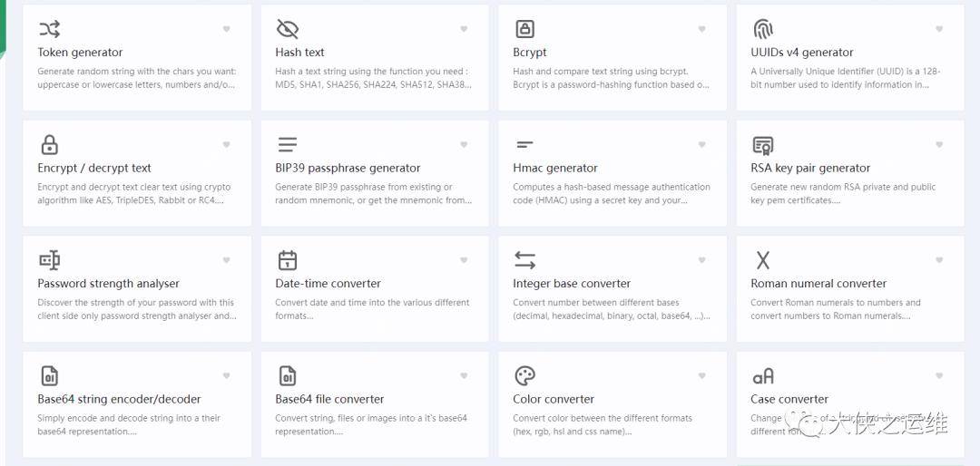
Task: Toggle favorite heart on Hmac generator card
Action: tap(701, 144)
